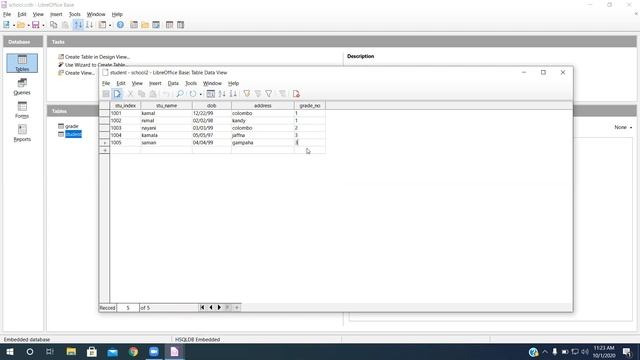The height and width of the screenshot is (360, 640).
Task: Click Paste icon in Data View toolbar
Action: (153, 94)
